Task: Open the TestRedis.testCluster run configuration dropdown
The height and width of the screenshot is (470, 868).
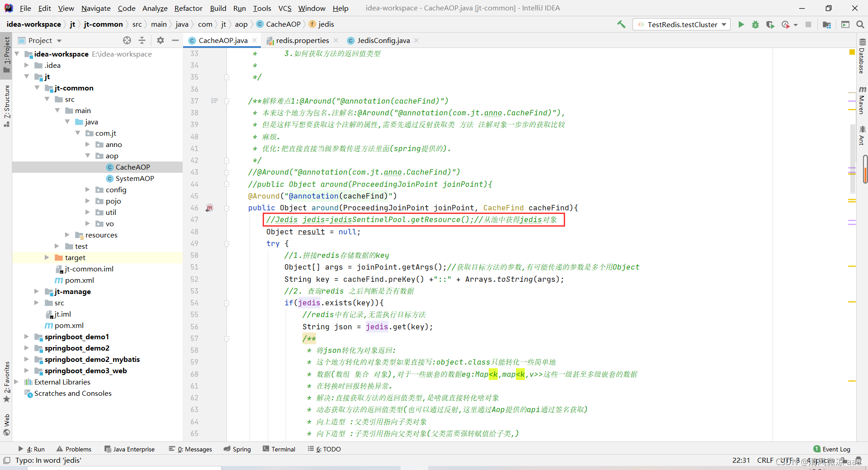Action: pyautogui.click(x=682, y=24)
